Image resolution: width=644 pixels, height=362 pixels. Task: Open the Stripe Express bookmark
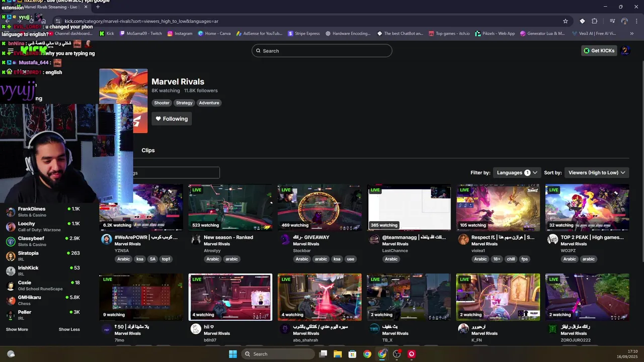coord(304,34)
